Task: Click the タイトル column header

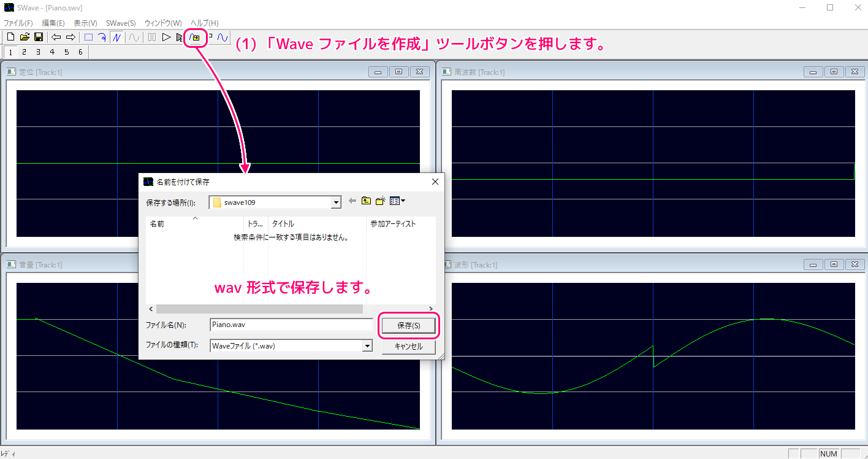Action: point(318,224)
